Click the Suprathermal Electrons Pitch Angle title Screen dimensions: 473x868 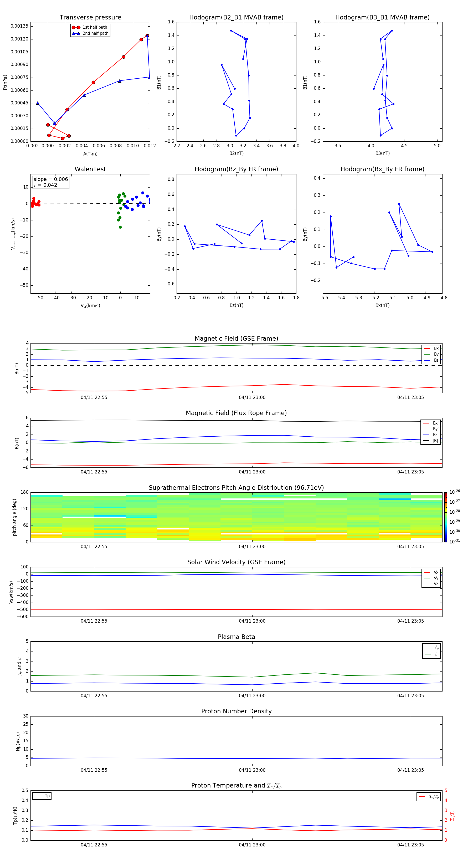[236, 488]
